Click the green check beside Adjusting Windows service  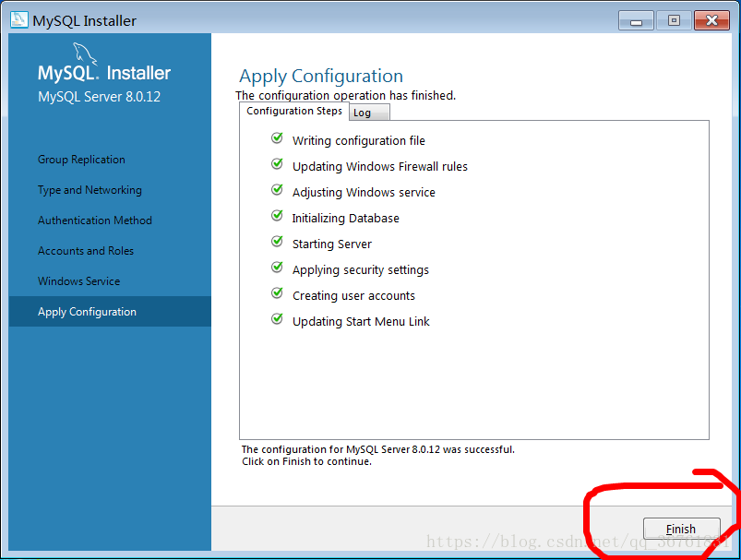pyautogui.click(x=278, y=190)
